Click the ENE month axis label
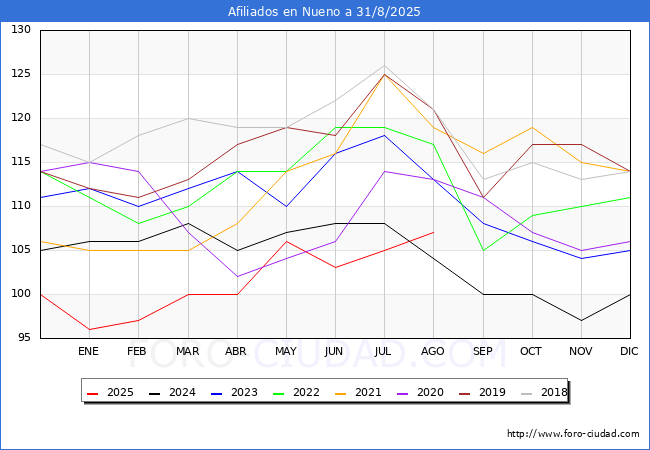Viewport: 650px width, 450px height. tap(88, 351)
